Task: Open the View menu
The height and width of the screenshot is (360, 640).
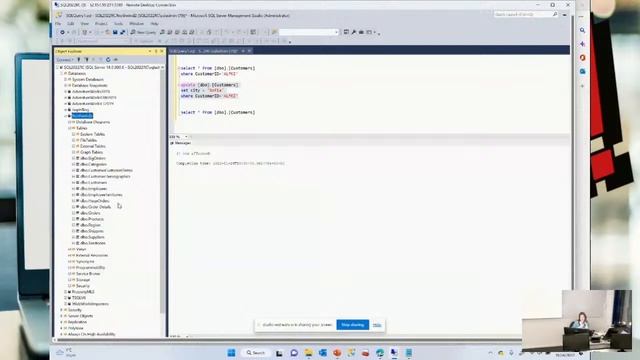Action: coord(84,24)
